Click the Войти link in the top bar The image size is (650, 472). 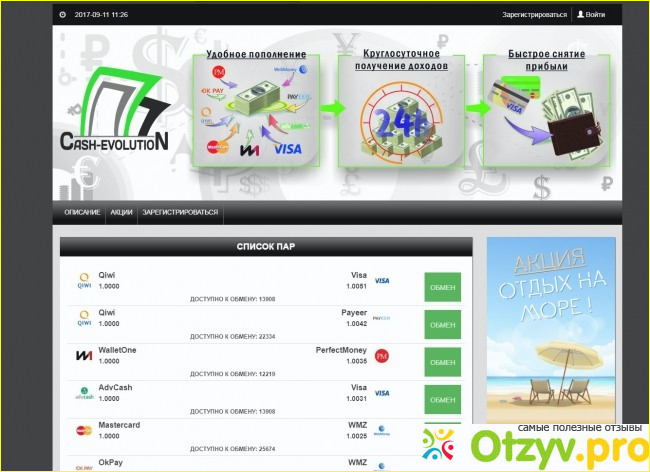tap(595, 15)
